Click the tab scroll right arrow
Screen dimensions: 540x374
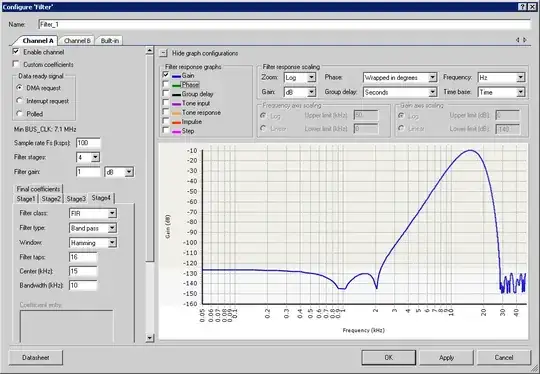click(x=525, y=40)
